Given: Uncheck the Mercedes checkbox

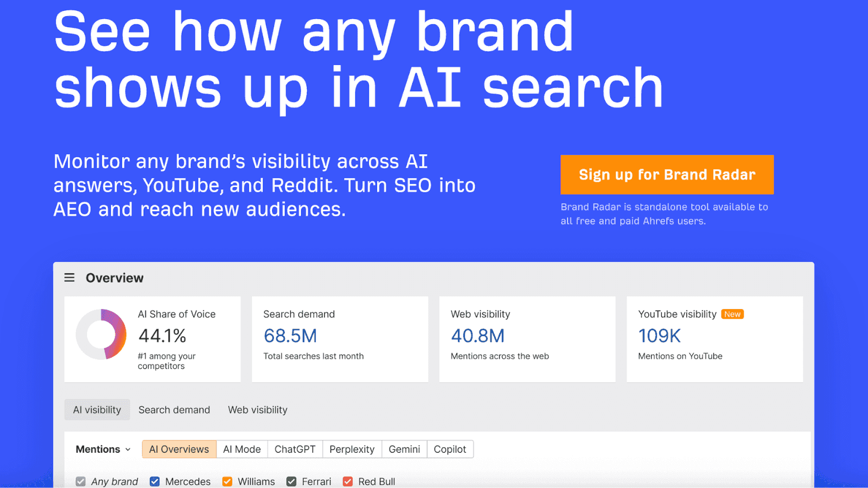Looking at the screenshot, I should (155, 481).
